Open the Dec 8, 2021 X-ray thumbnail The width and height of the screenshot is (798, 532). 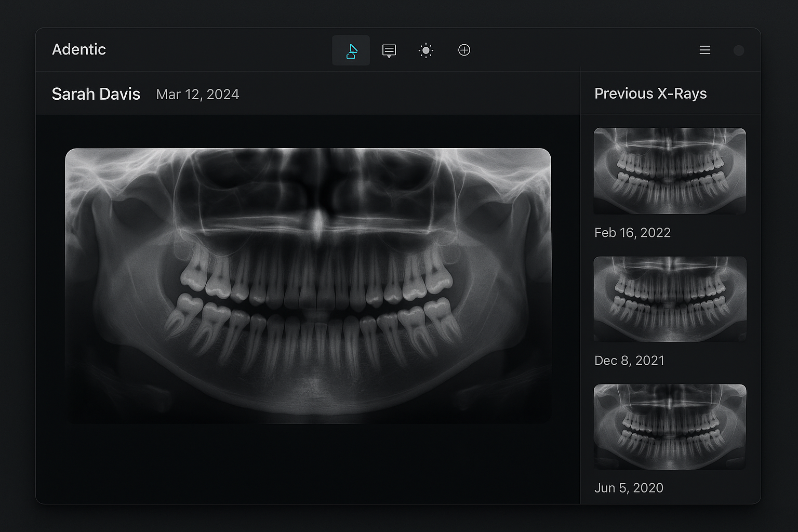pyautogui.click(x=670, y=299)
